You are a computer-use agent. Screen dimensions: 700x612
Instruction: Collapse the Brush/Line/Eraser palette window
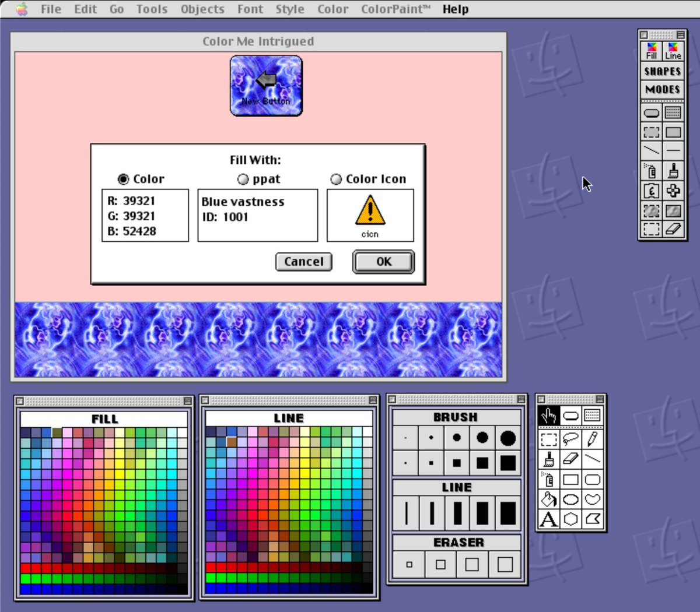(x=521, y=399)
